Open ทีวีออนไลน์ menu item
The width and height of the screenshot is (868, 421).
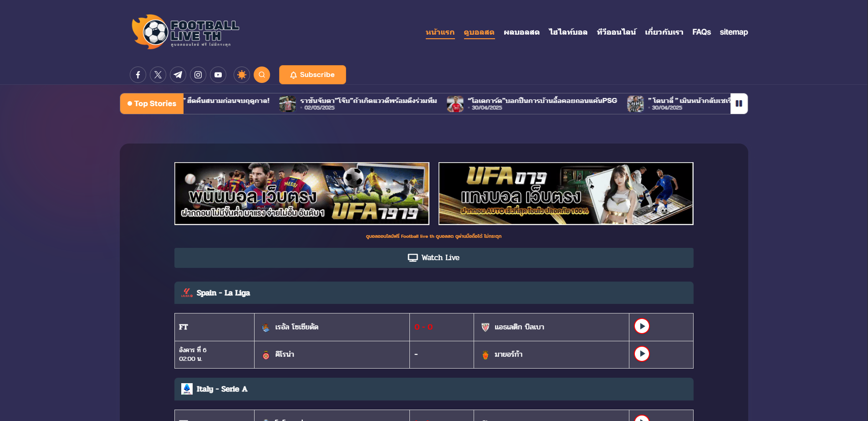coord(616,32)
